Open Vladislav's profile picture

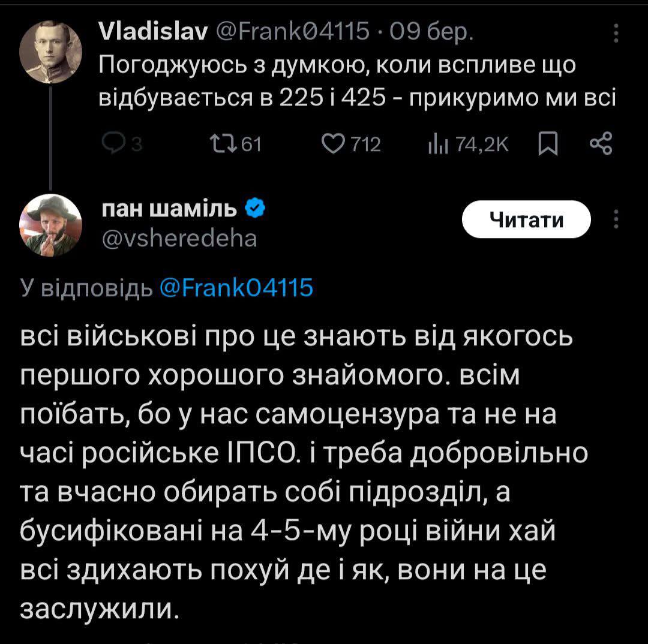click(49, 52)
